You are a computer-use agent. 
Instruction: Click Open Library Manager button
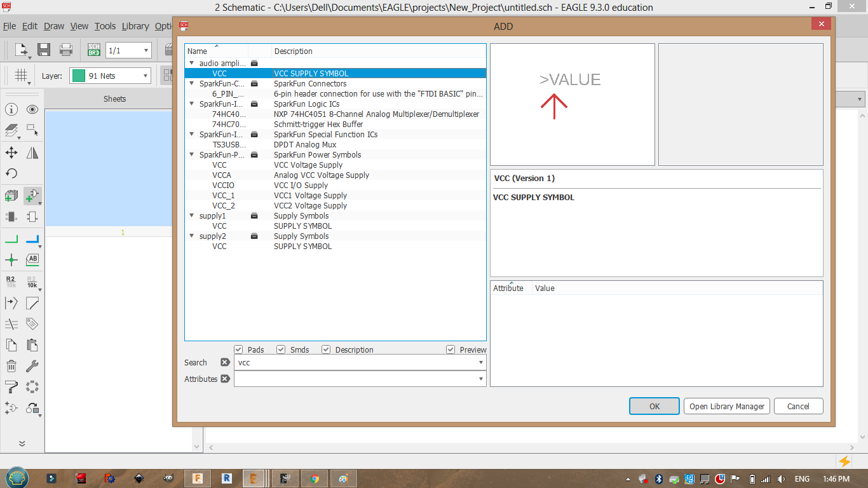[x=727, y=406]
